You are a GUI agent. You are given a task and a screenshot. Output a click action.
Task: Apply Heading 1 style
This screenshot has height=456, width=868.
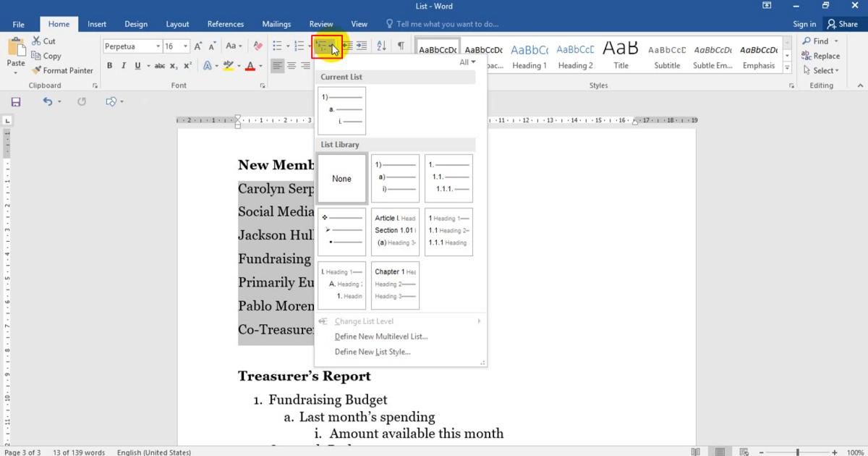pos(529,56)
